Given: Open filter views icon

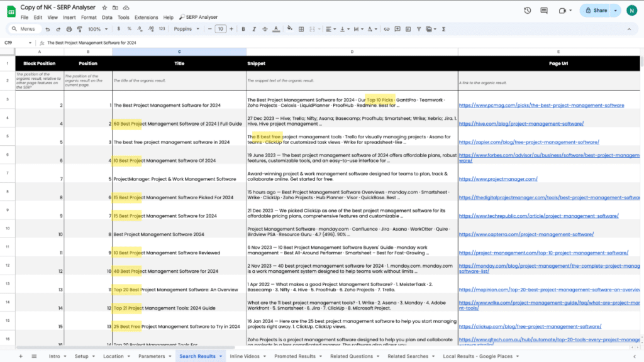Looking at the screenshot, I should [x=431, y=29].
